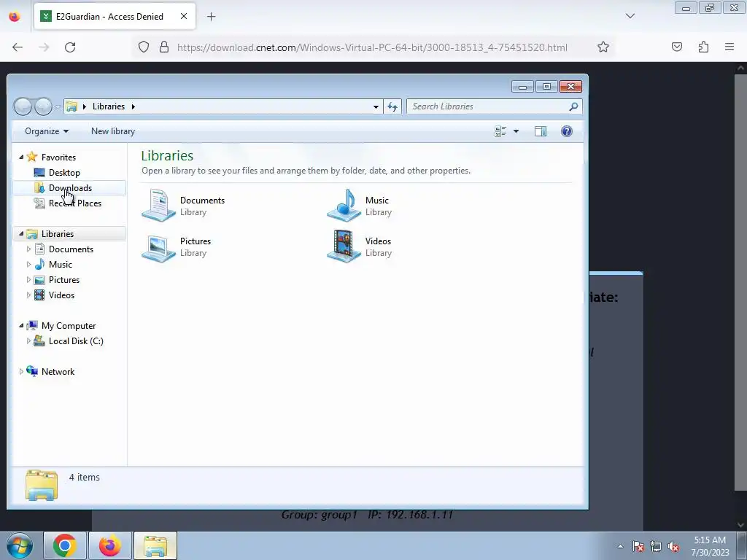Screen dimensions: 747x560
Task: Collapse the My Computer tree node
Action: click(21, 326)
